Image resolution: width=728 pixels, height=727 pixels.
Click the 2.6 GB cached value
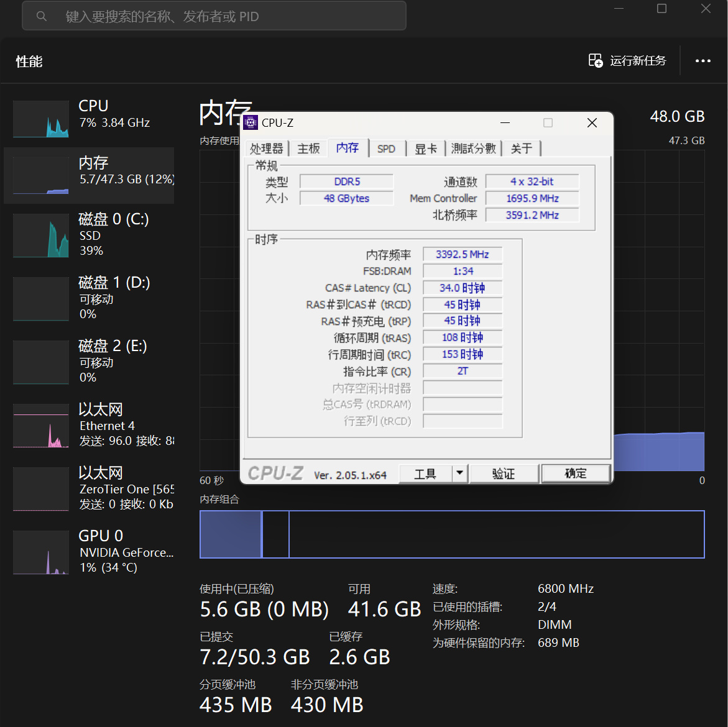pyautogui.click(x=360, y=657)
